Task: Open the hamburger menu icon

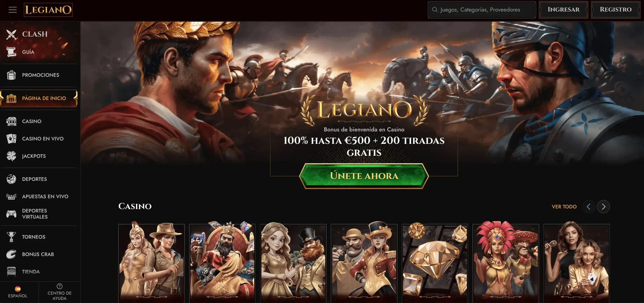Action: point(13,10)
